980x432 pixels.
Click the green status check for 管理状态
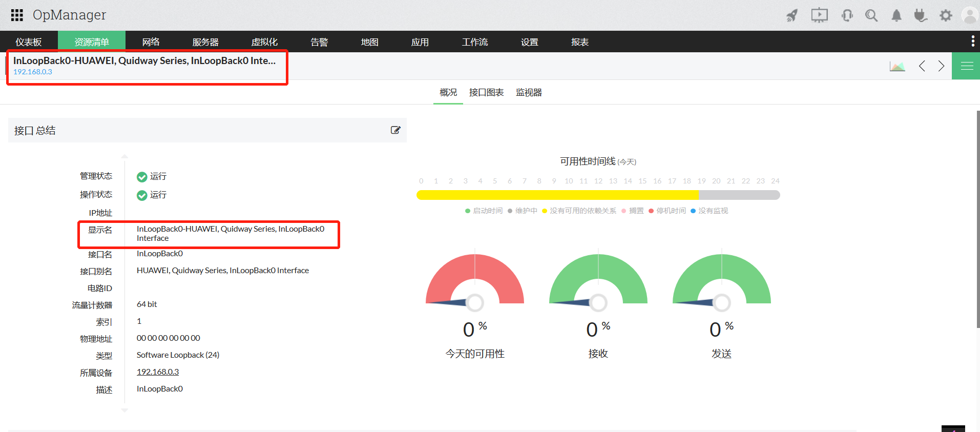142,177
